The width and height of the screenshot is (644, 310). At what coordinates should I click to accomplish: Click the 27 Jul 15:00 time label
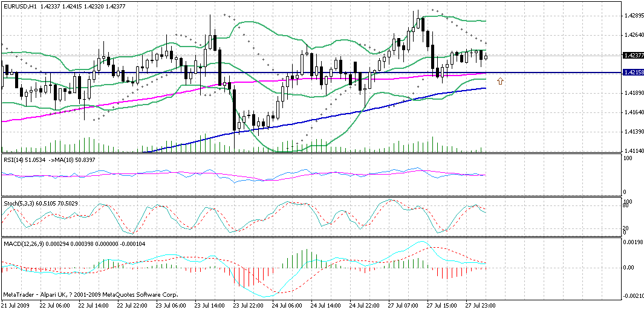point(443,306)
